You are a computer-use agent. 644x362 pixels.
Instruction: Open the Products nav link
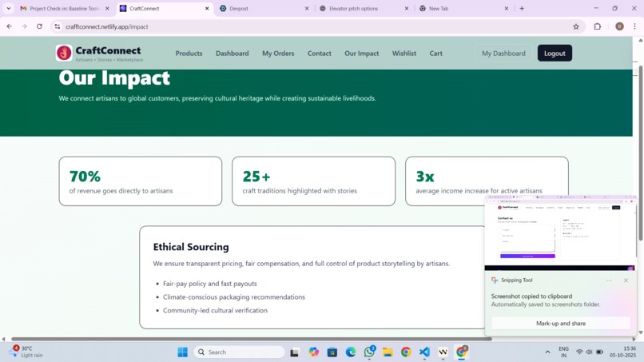click(x=189, y=54)
